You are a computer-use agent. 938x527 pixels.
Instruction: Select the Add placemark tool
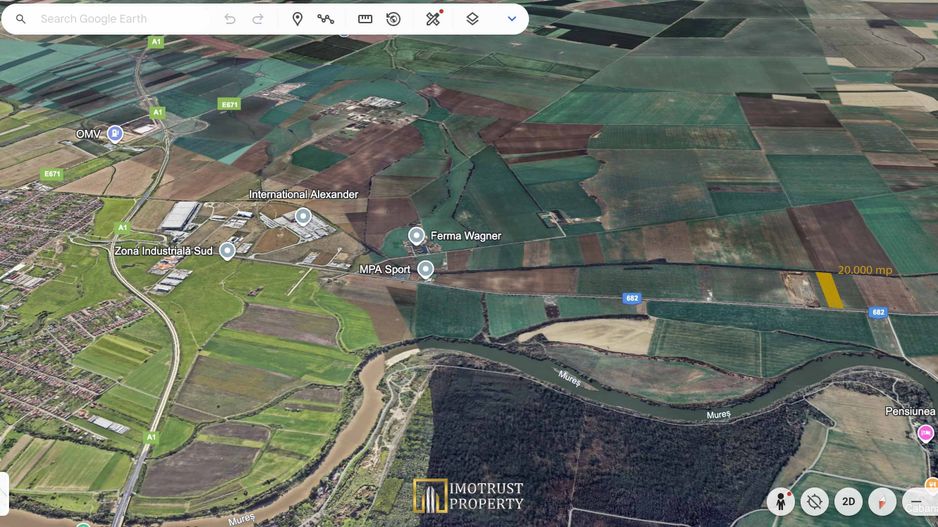[x=297, y=19]
